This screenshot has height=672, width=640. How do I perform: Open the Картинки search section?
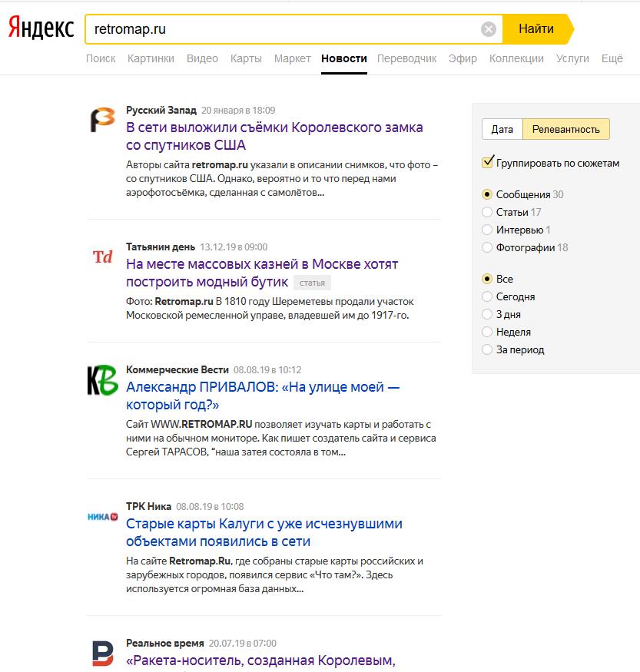151,58
